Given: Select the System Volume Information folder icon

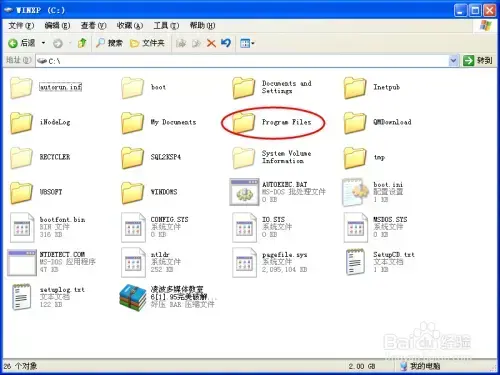Looking at the screenshot, I should tap(244, 158).
